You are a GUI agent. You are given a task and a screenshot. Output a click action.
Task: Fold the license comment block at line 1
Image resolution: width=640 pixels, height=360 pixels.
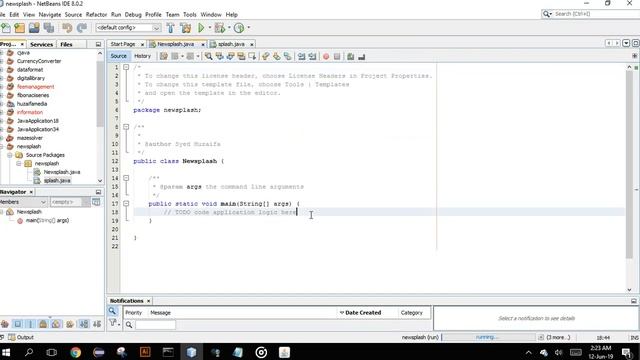[x=126, y=67]
